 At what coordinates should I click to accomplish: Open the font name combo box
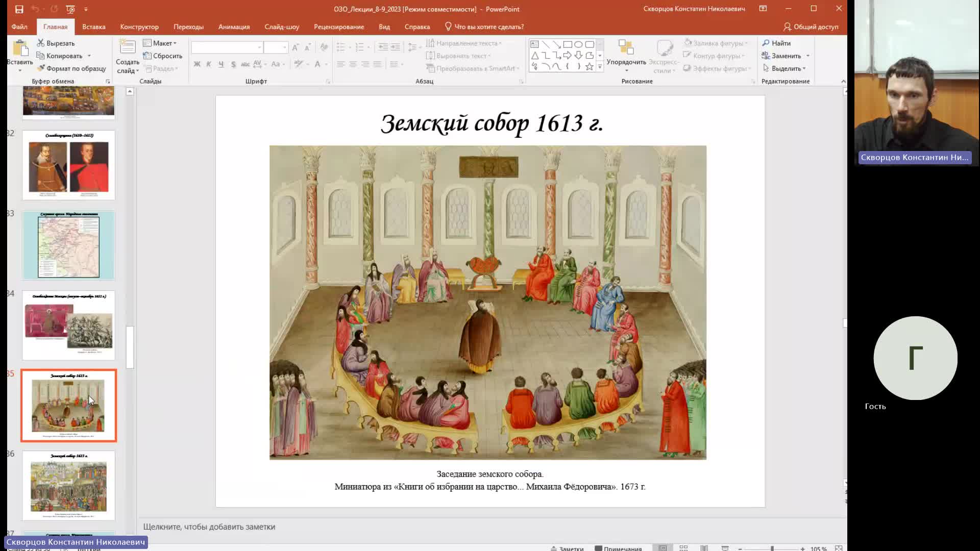click(x=227, y=47)
